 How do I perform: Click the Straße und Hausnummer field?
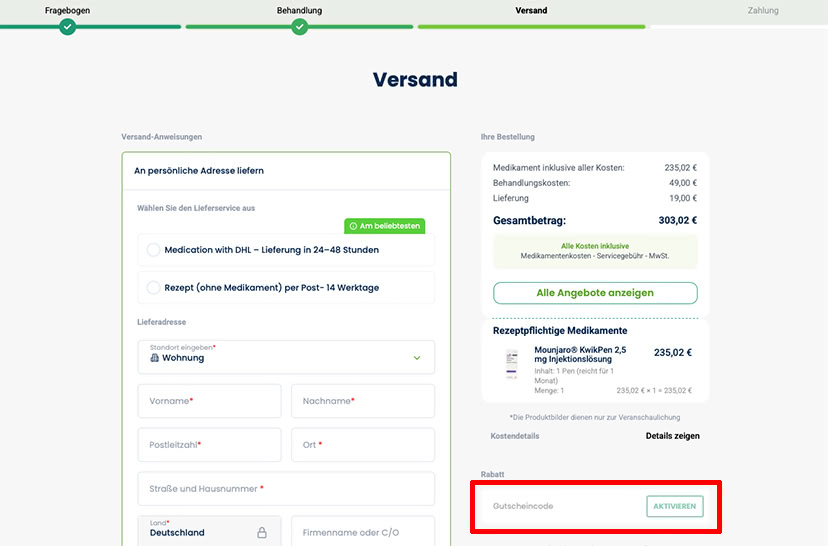(x=286, y=488)
